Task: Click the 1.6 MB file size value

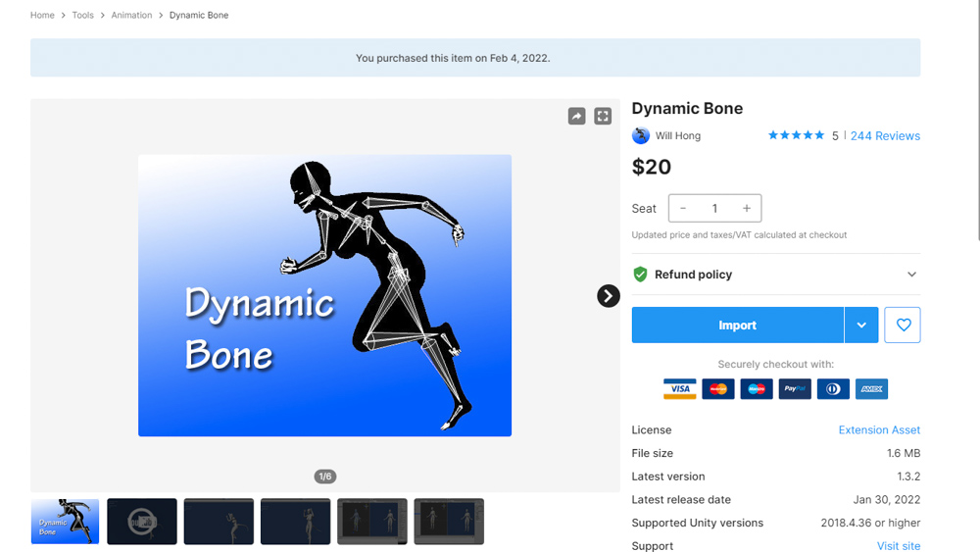Action: tap(904, 453)
